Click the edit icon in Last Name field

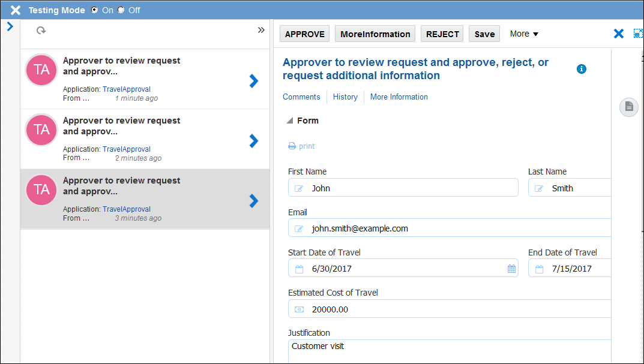pos(539,188)
